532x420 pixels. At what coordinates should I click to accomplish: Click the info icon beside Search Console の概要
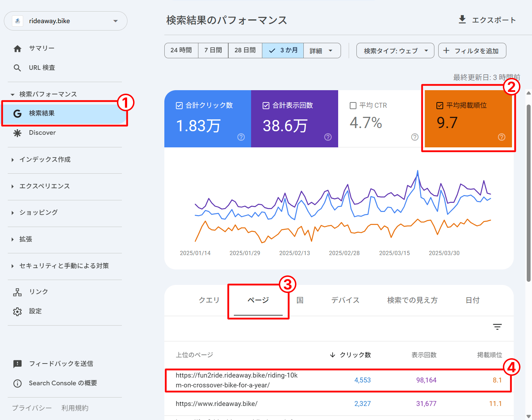17,383
